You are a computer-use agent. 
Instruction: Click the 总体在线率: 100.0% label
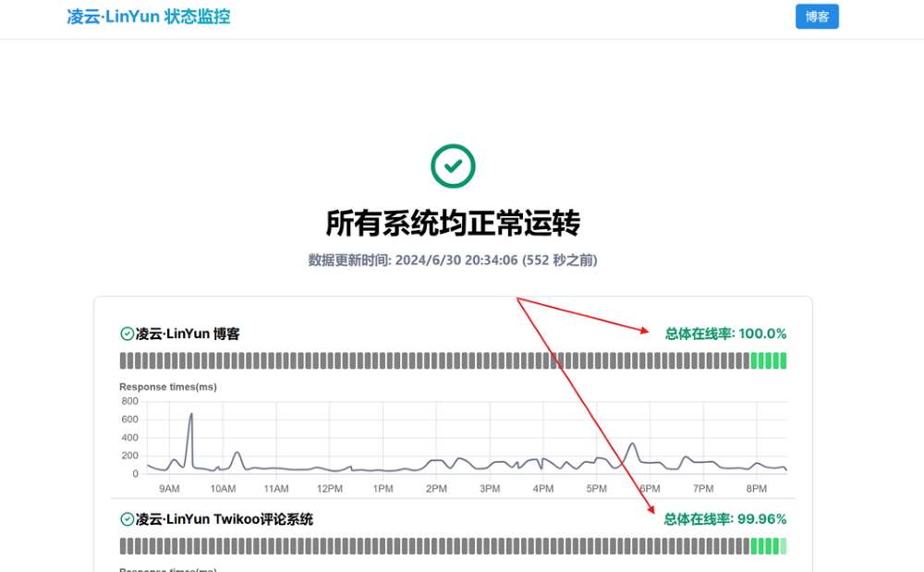[x=725, y=334]
